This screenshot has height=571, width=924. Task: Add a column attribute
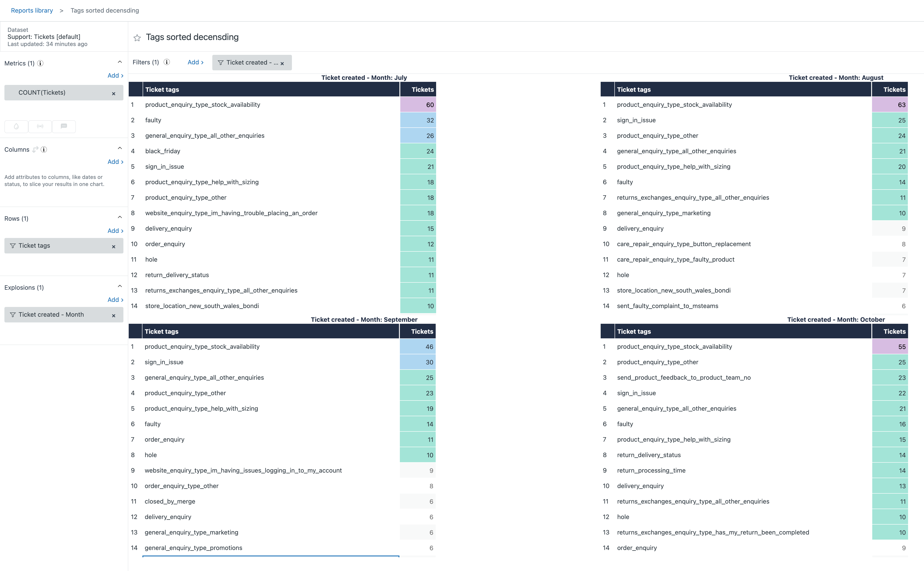click(115, 162)
